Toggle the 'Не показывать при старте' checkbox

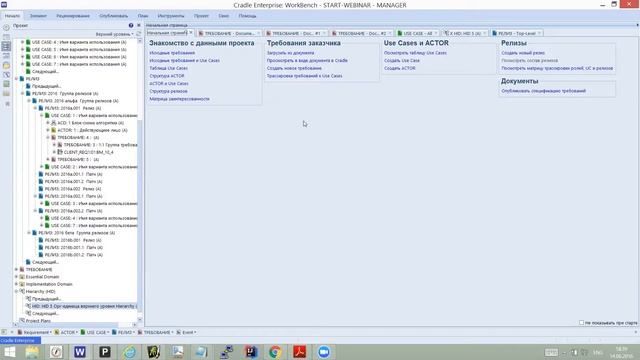point(581,322)
